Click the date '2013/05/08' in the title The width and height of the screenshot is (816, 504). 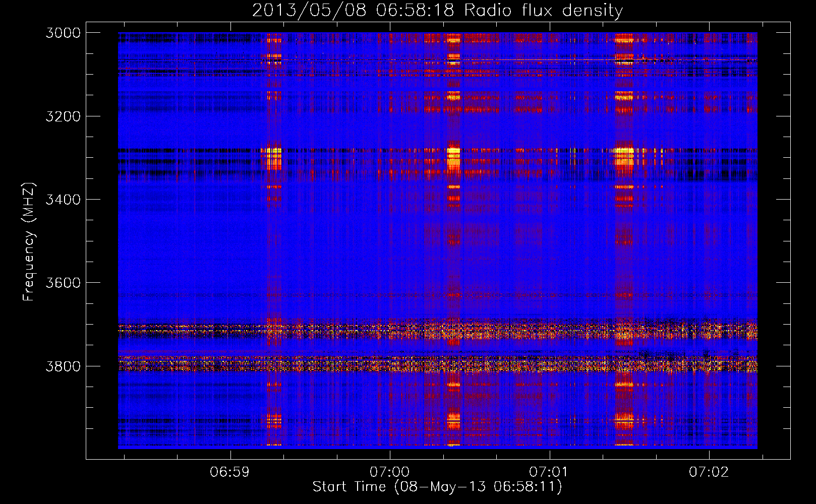click(x=309, y=10)
